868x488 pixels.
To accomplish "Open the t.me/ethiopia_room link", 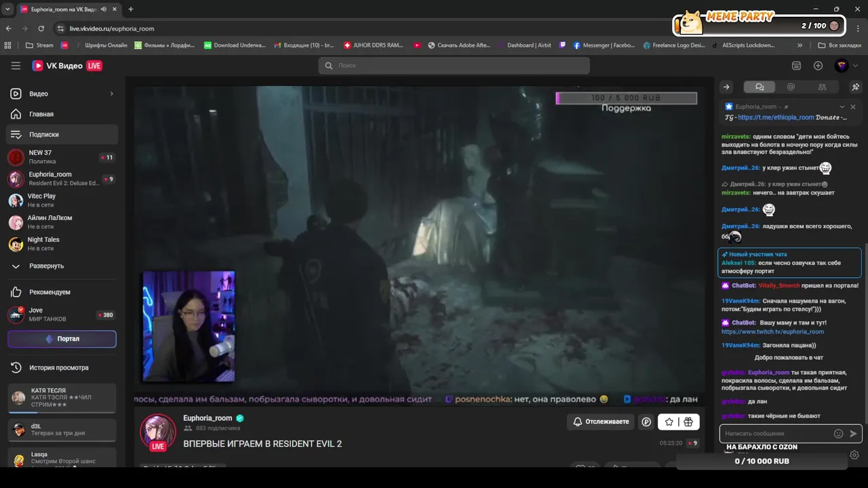I will pyautogui.click(x=776, y=117).
